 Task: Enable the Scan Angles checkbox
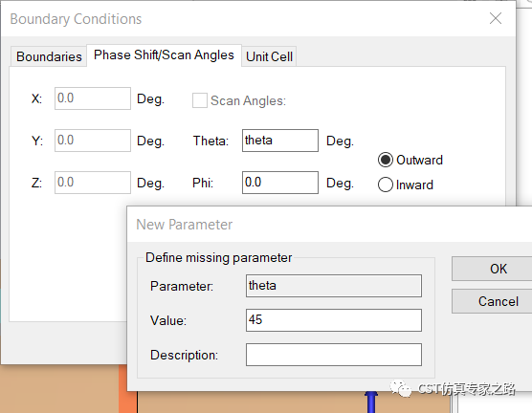pos(200,100)
